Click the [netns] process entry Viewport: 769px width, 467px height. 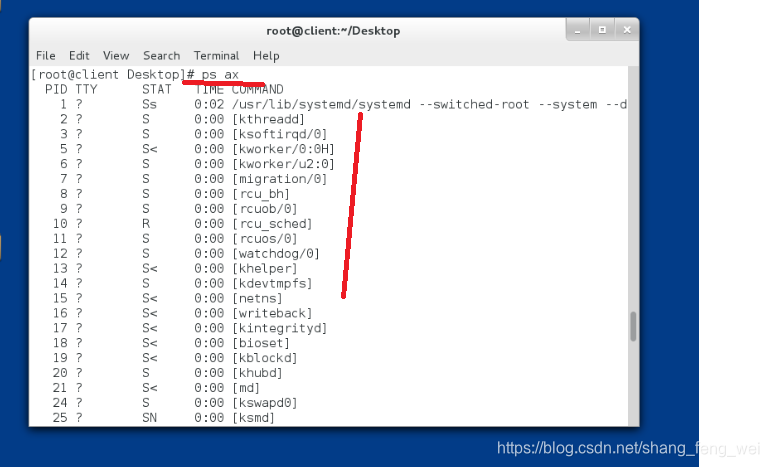pos(257,298)
